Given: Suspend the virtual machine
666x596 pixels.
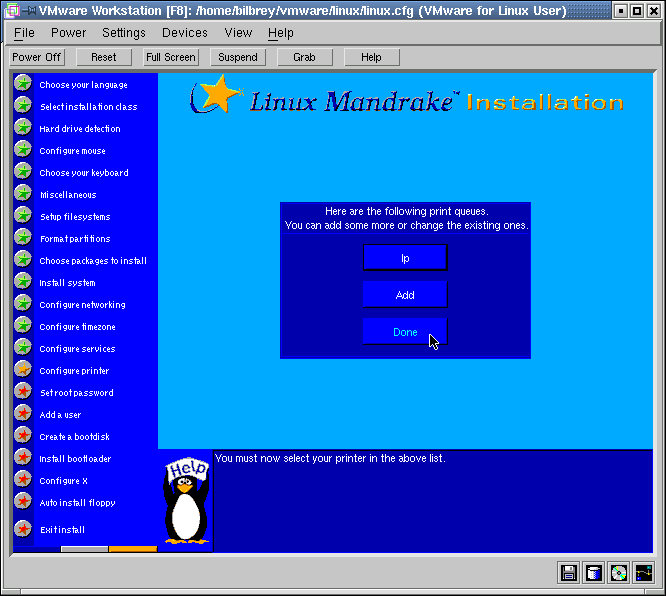Looking at the screenshot, I should (x=238, y=57).
